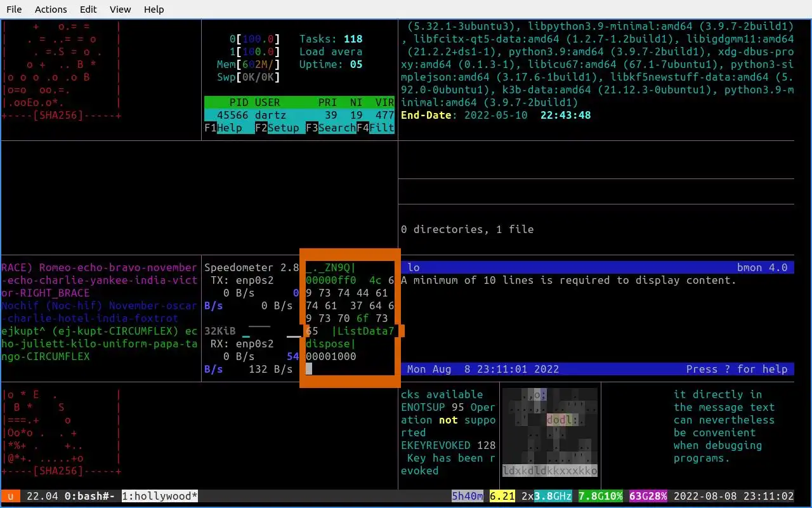Click the Mem usage meter in htop
The height and width of the screenshot is (508, 812).
pyautogui.click(x=249, y=64)
